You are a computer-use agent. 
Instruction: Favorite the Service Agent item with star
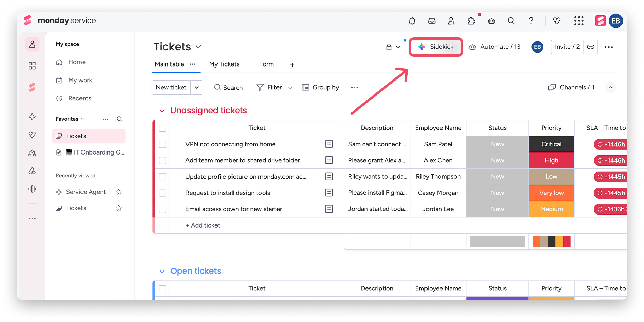pos(119,192)
